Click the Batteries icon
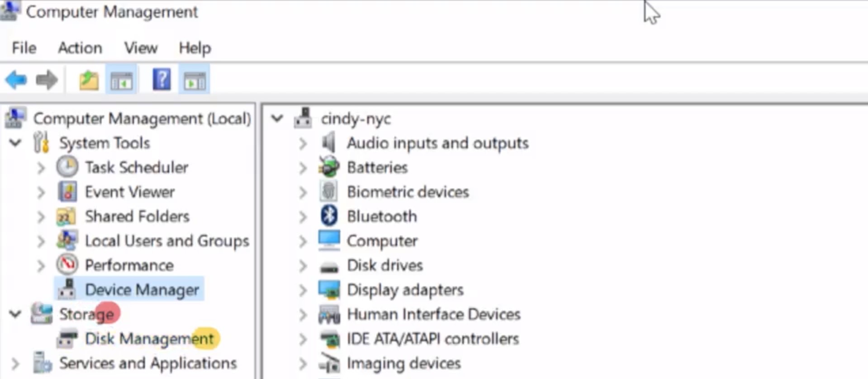Image resolution: width=868 pixels, height=379 pixels. tap(329, 167)
